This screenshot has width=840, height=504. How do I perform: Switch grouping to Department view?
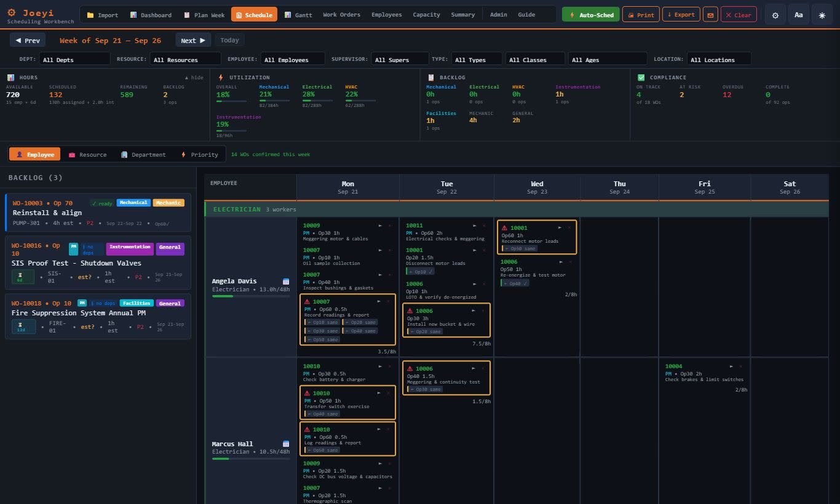143,154
